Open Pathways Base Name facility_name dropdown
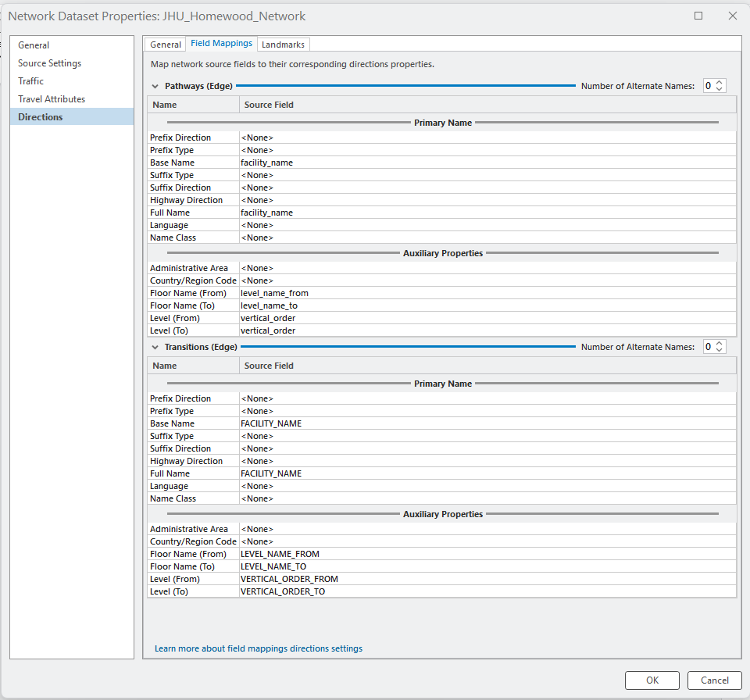This screenshot has width=750, height=700. pyautogui.click(x=487, y=162)
